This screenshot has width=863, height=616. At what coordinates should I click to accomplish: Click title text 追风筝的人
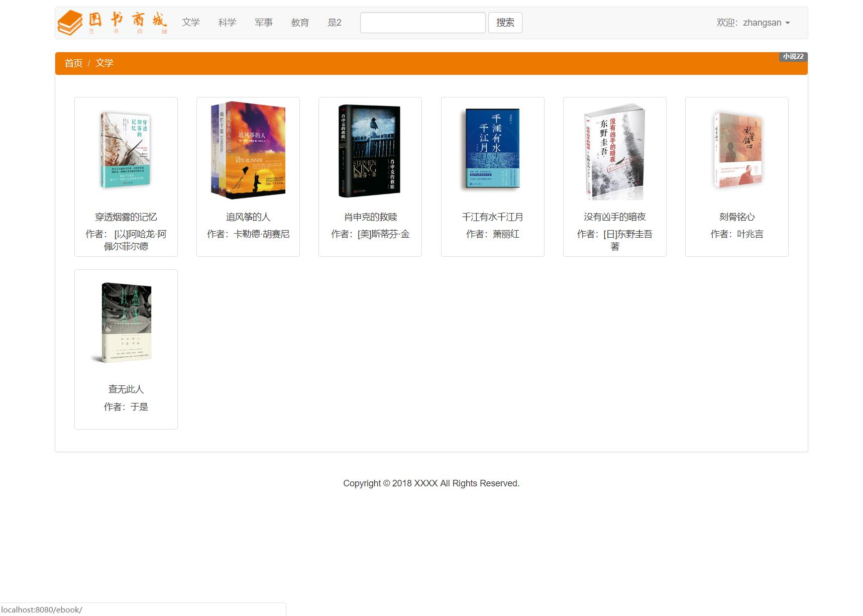248,217
